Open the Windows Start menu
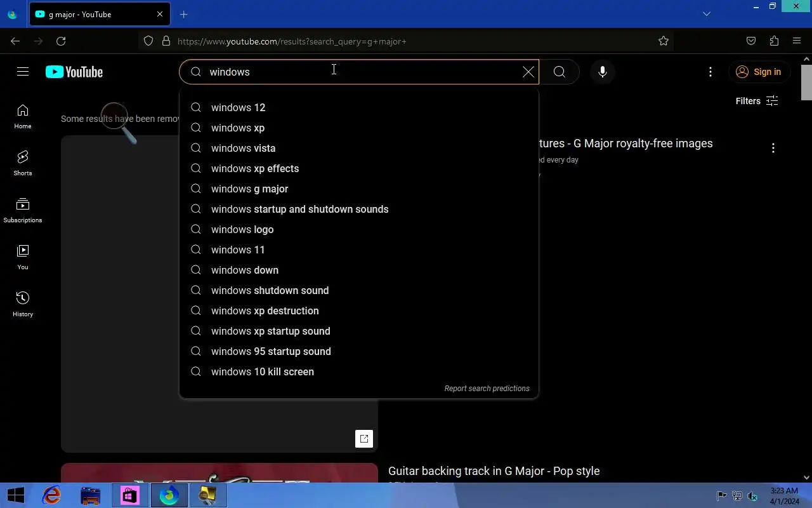 coord(16,495)
